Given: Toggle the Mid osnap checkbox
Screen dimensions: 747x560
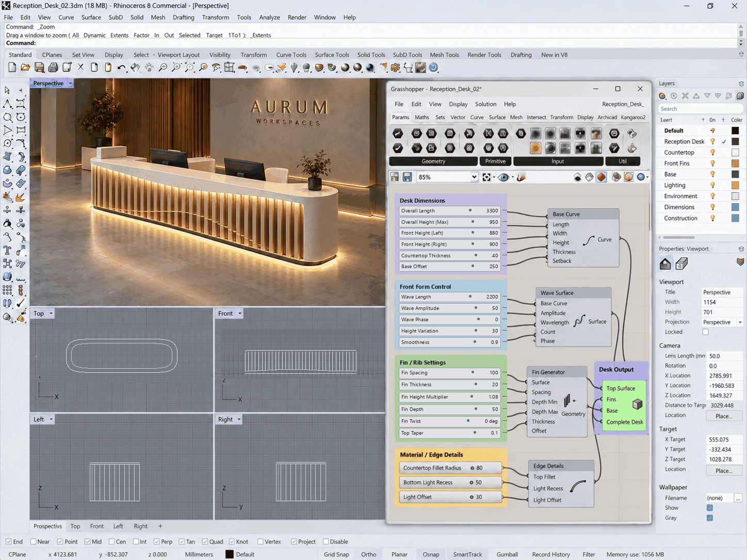Looking at the screenshot, I should pos(87,541).
